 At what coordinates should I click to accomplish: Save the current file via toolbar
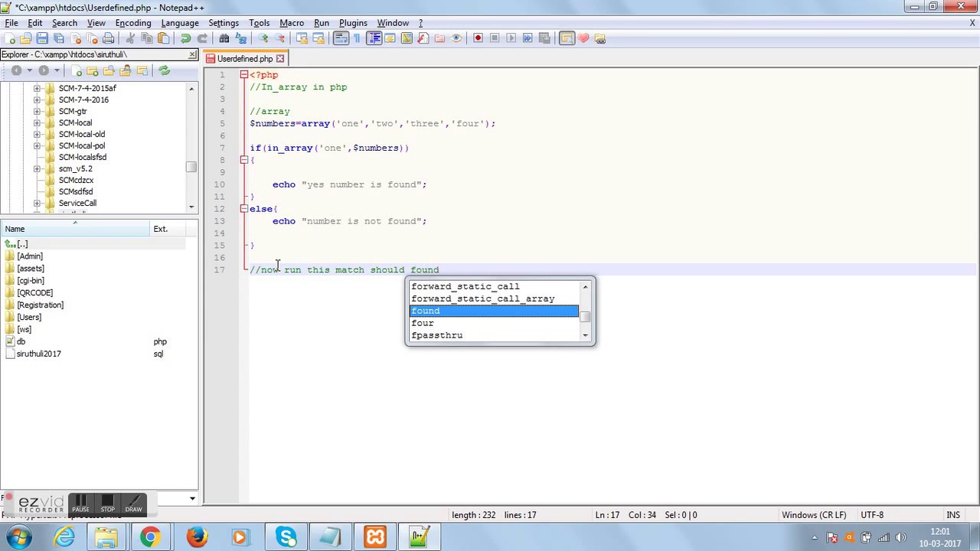pos(42,38)
